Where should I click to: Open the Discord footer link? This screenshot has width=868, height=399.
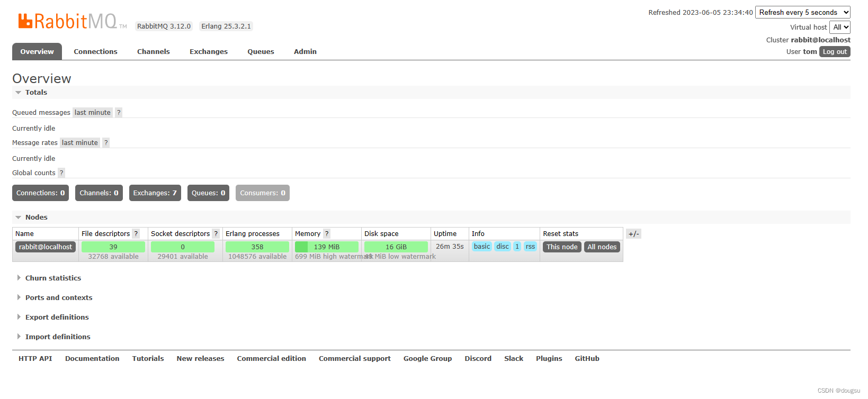tap(478, 359)
